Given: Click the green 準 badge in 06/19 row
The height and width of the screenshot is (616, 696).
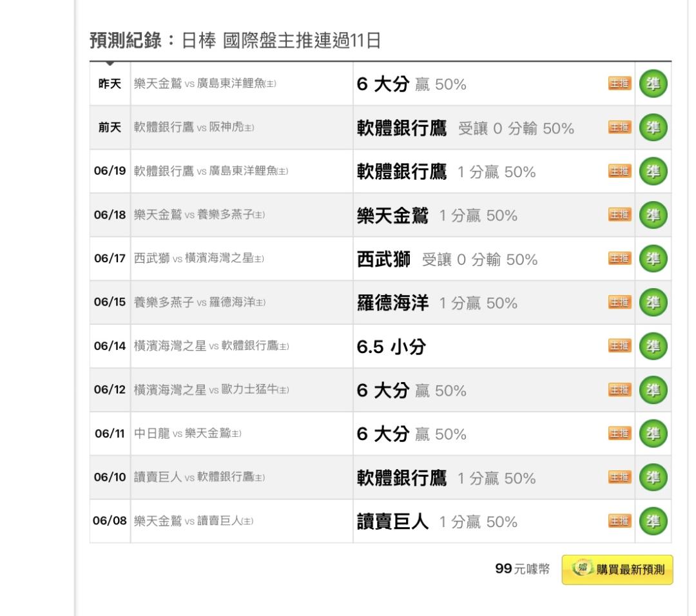Looking at the screenshot, I should click(x=653, y=171).
